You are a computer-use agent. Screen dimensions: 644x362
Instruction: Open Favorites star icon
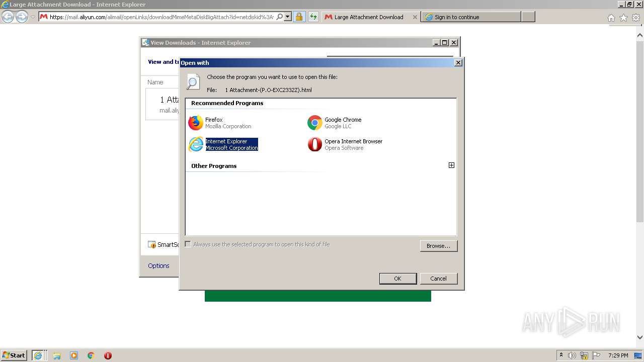pos(624,18)
